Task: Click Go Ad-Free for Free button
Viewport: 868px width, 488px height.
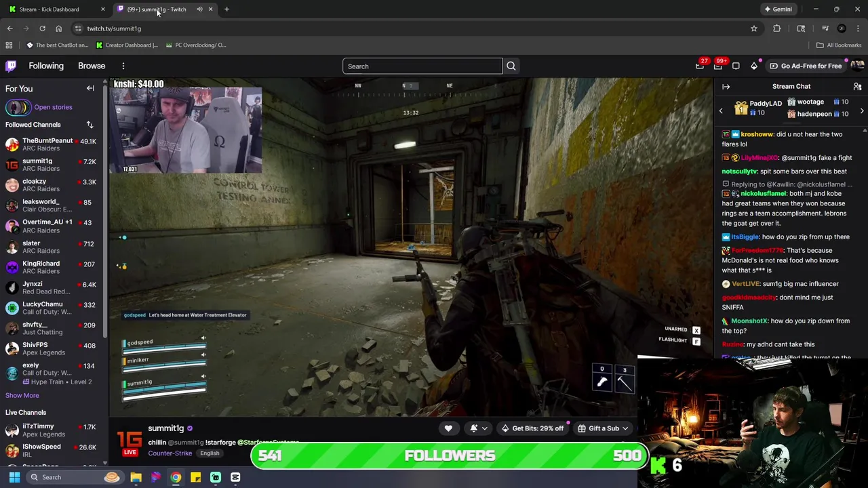Action: pos(806,66)
